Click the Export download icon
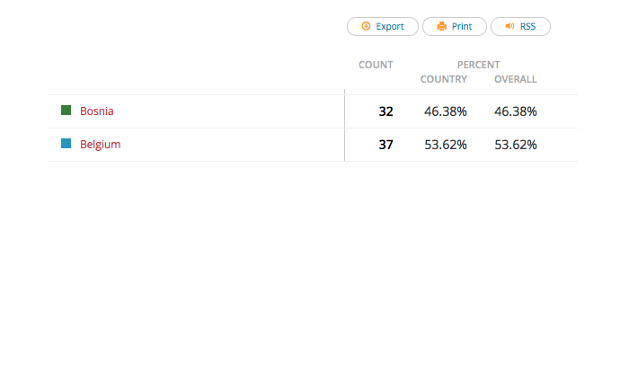620x372 pixels. pyautogui.click(x=366, y=26)
